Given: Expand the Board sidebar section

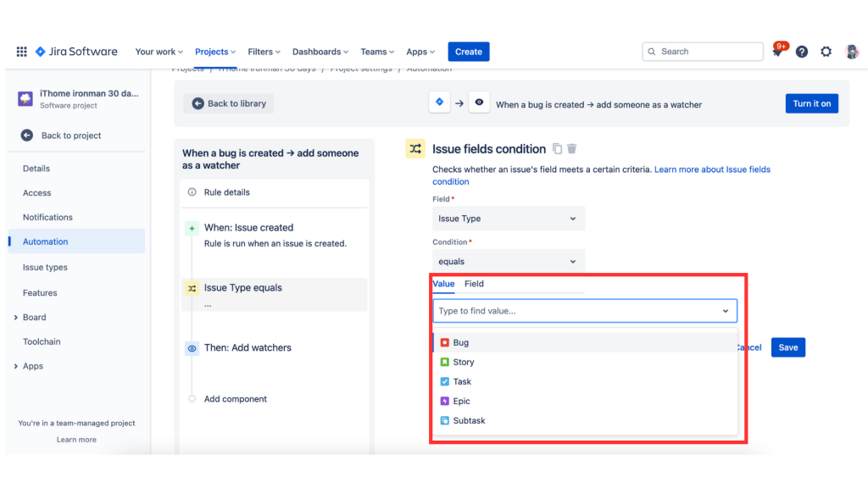Looking at the screenshot, I should tap(15, 318).
